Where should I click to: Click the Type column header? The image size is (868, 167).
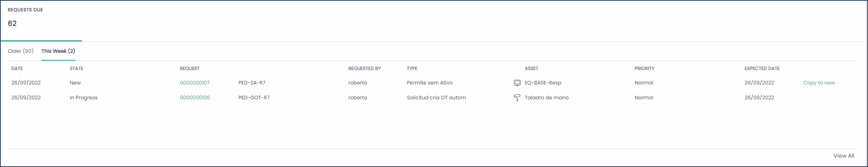pos(412,68)
